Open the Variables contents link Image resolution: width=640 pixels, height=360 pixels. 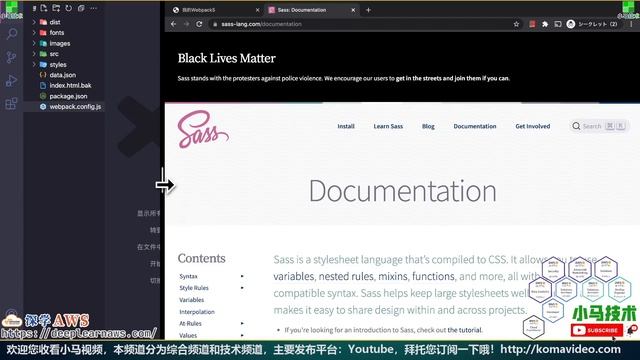(191, 300)
